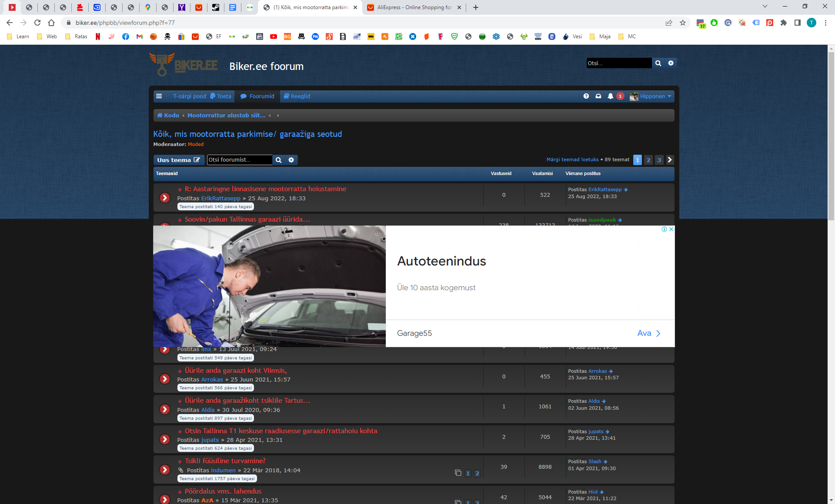Close the Garage55 ad with X icon
Viewport: 835px width, 504px height.
[671, 229]
